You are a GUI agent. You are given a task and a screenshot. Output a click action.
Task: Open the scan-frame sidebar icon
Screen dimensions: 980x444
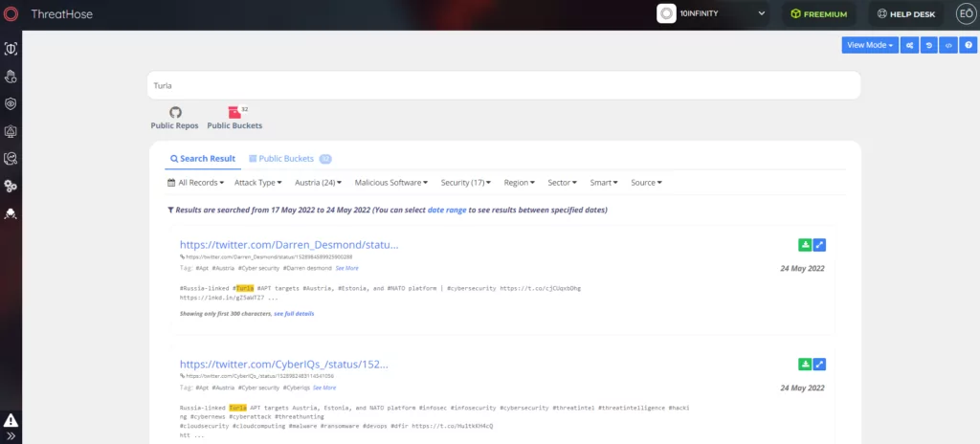pos(11,49)
